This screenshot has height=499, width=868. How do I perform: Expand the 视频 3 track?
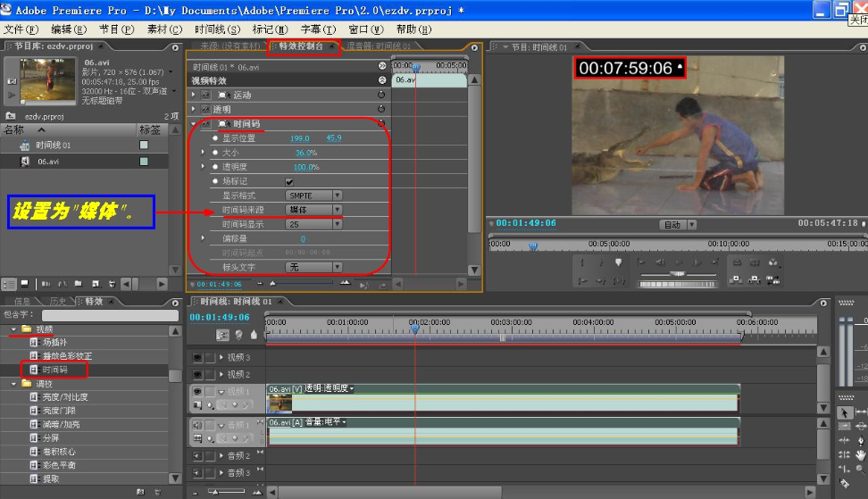click(x=221, y=357)
